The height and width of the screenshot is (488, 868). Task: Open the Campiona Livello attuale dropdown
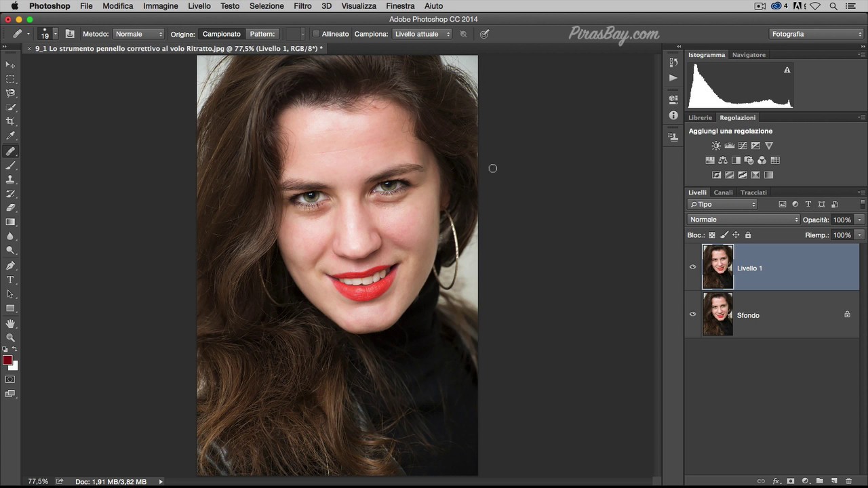(422, 34)
